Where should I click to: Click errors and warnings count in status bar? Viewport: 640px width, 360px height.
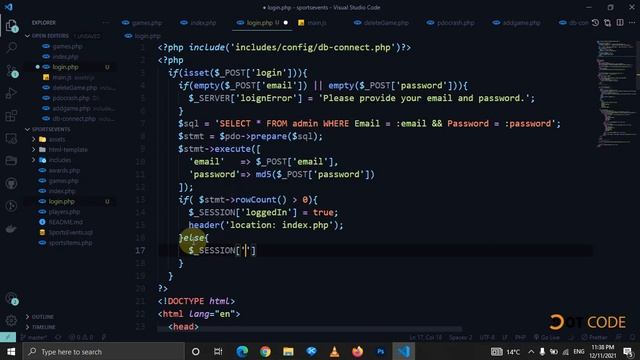tap(81, 337)
